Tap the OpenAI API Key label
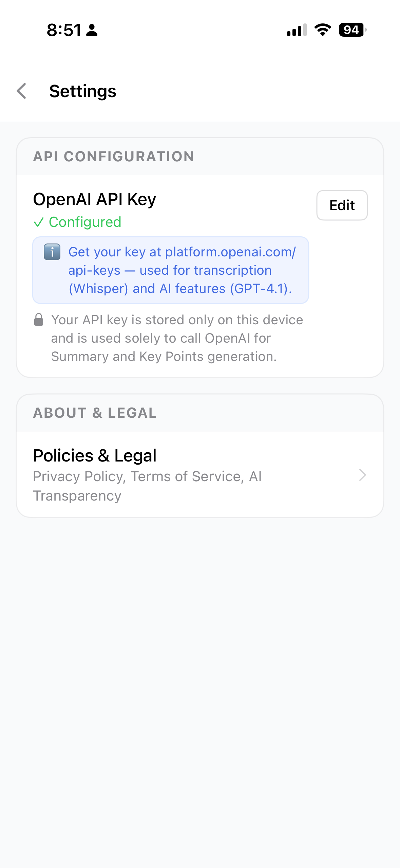The width and height of the screenshot is (400, 868). tap(95, 199)
